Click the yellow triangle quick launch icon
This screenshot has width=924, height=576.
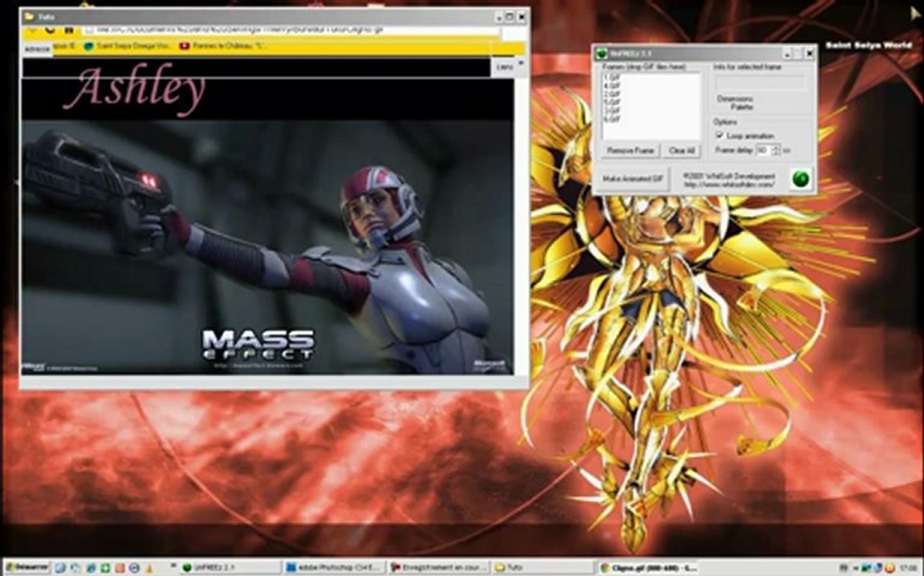150,568
